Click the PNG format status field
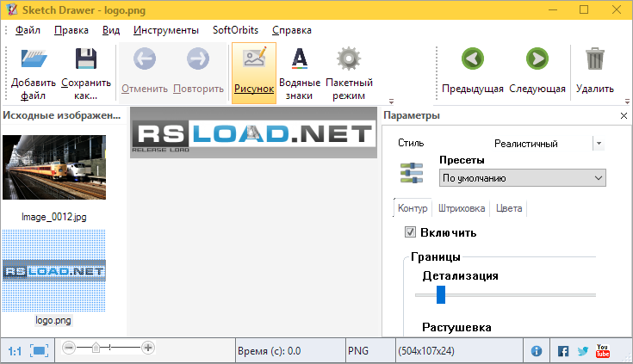Image resolution: width=633 pixels, height=364 pixels. 370,351
